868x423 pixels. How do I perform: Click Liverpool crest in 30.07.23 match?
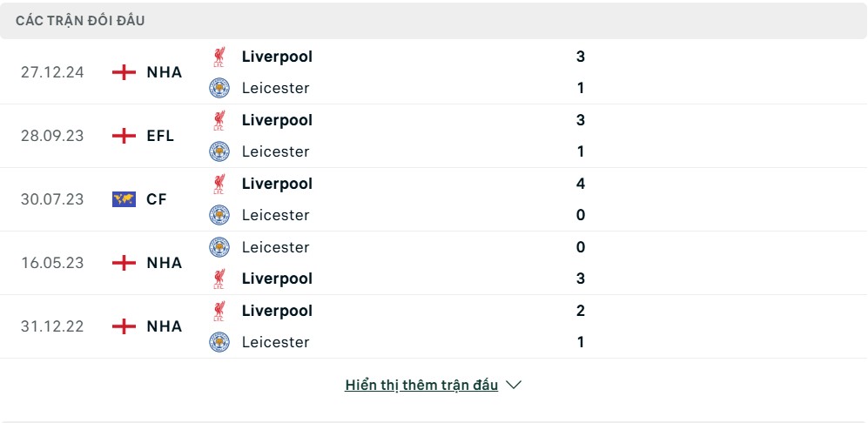tap(219, 184)
